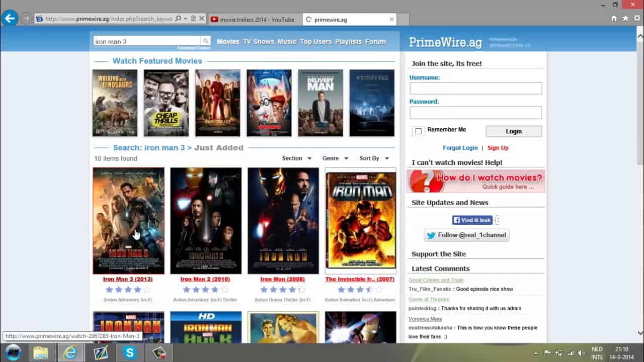The height and width of the screenshot is (362, 644).
Task: Click the browser back arrow button
Action: [x=10, y=19]
